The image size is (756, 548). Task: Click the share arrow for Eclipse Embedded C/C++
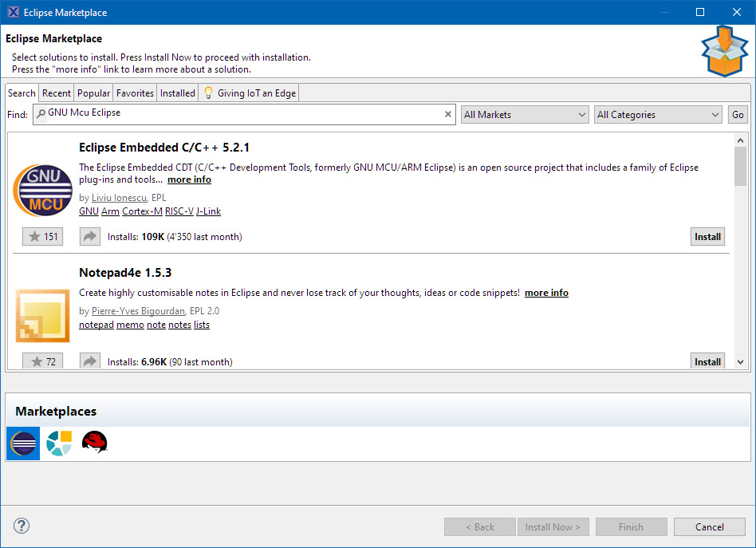click(89, 236)
